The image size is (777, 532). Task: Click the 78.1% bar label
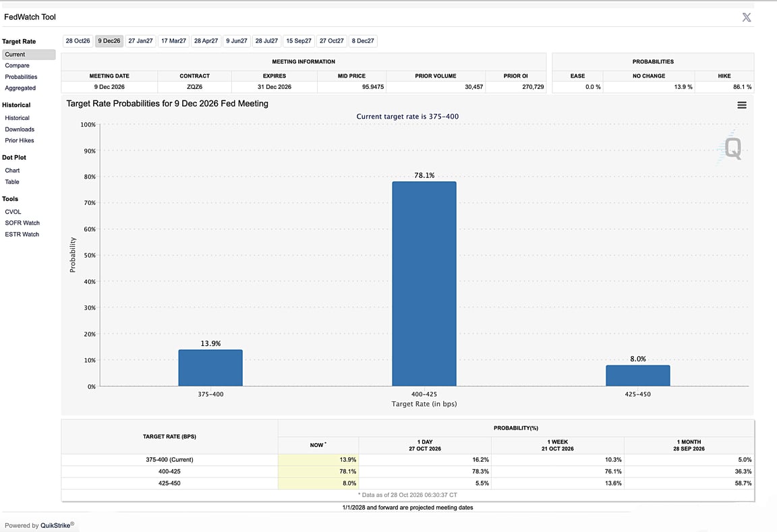click(x=424, y=175)
